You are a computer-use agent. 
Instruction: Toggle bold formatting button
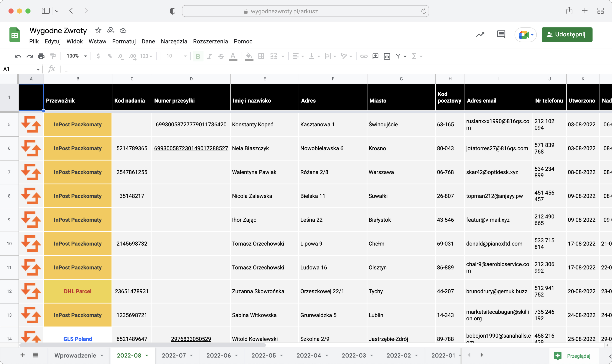198,56
